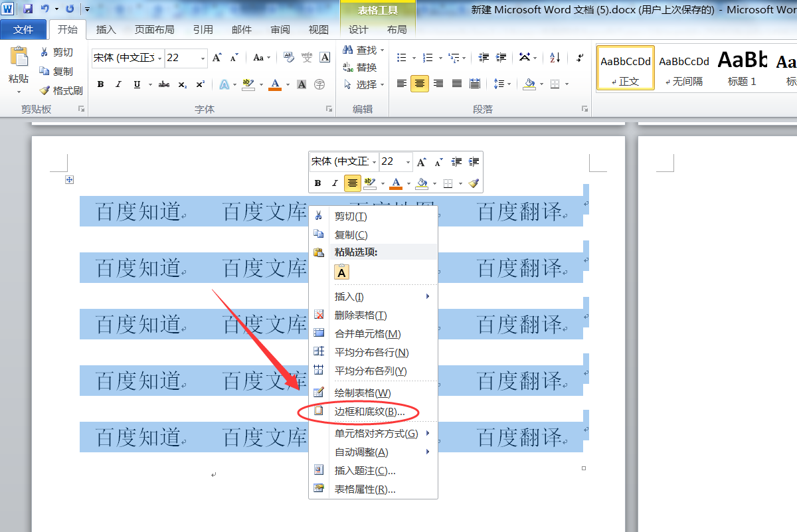Apply ribbon text highlight color

248,84
